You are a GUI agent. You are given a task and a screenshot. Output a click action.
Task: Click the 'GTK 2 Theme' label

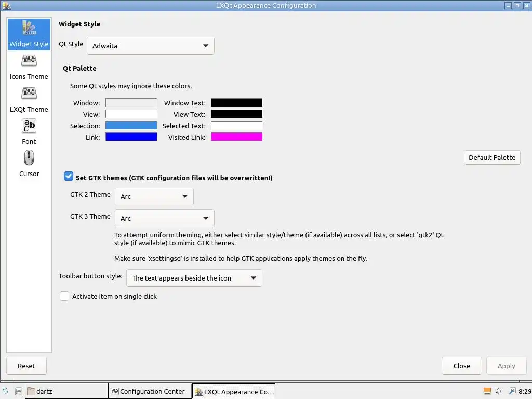click(90, 194)
